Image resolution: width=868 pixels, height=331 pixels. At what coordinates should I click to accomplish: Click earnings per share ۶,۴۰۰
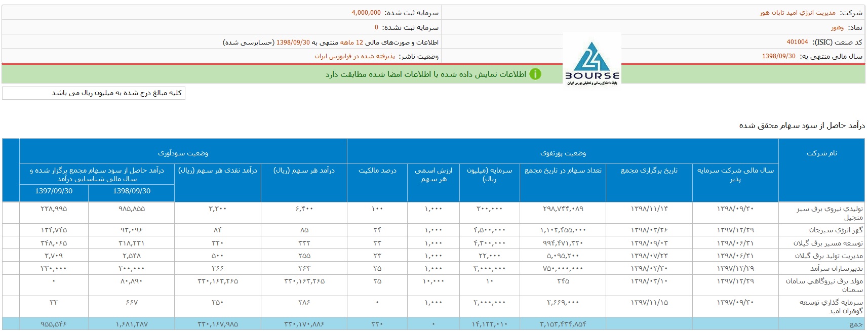tap(304, 209)
